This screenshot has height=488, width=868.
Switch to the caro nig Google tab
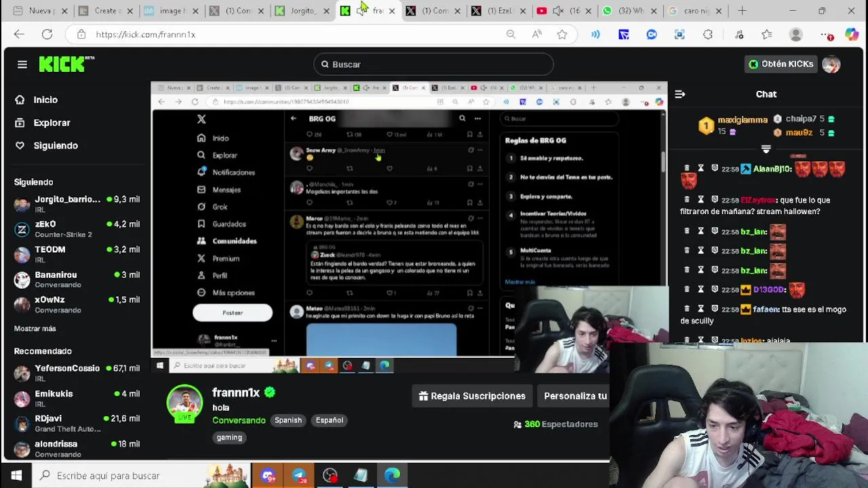coord(696,11)
